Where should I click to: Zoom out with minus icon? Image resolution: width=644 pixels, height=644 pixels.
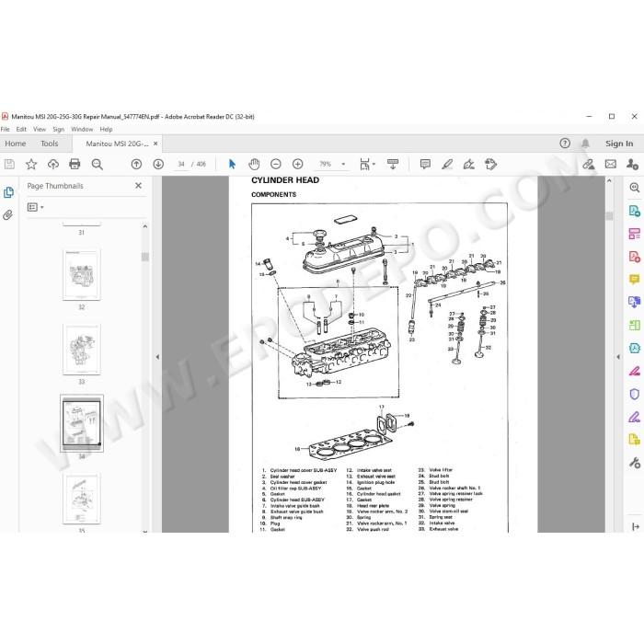click(x=276, y=165)
